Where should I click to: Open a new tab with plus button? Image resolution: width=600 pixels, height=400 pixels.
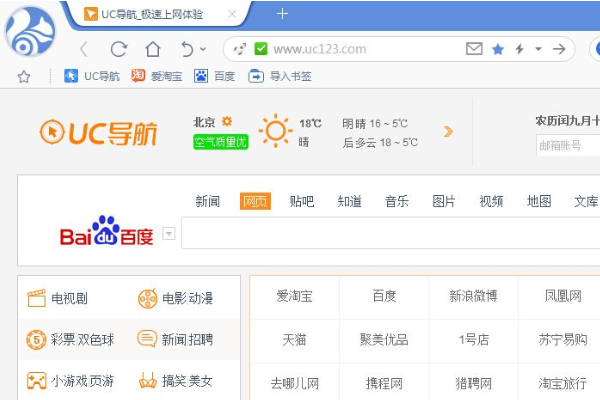(x=282, y=14)
